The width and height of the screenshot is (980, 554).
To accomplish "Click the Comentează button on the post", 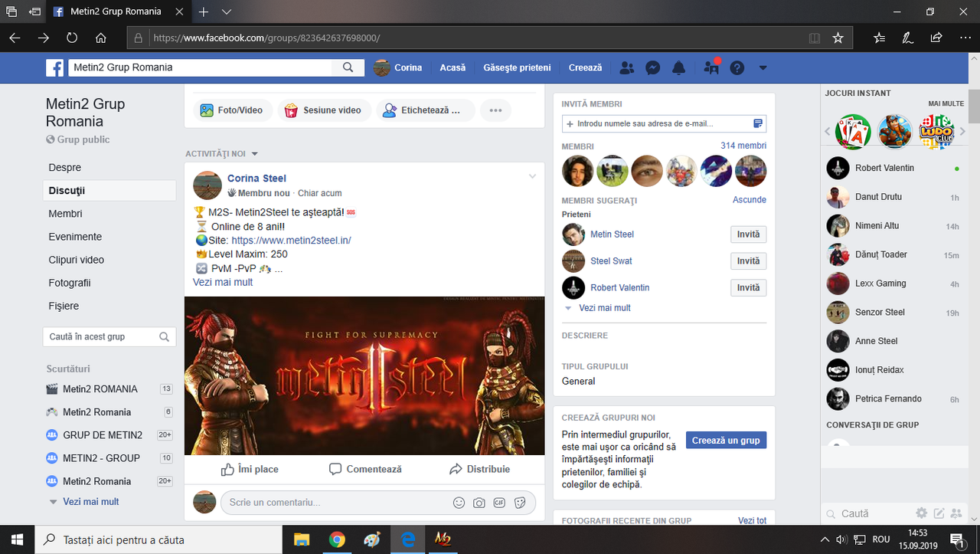I will [365, 469].
